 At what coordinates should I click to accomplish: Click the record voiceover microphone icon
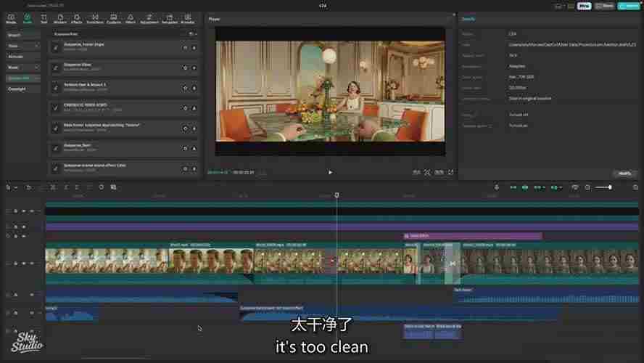497,187
